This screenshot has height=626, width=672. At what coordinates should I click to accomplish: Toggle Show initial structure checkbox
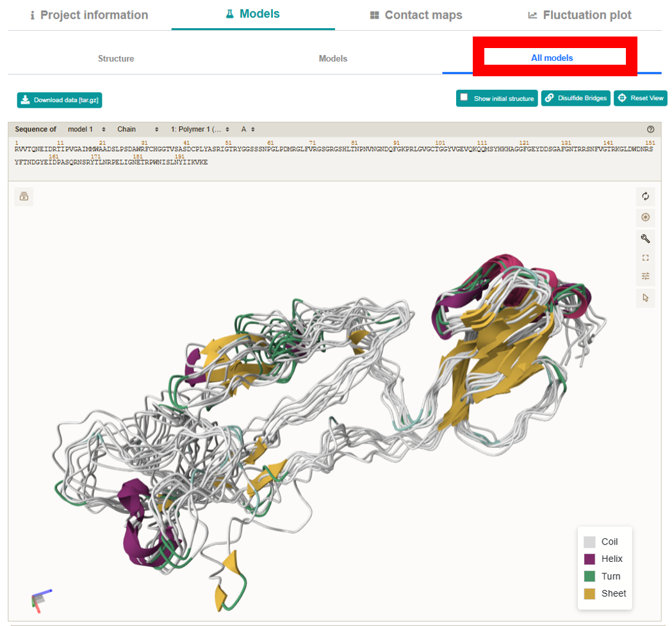coord(464,97)
